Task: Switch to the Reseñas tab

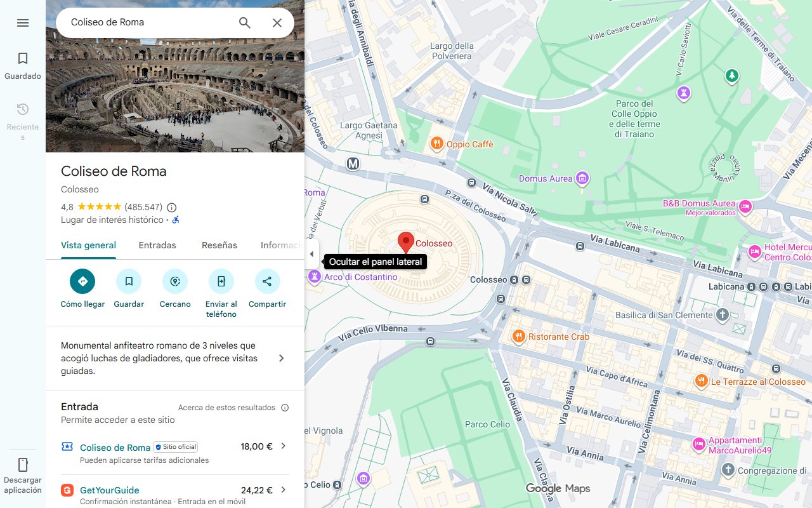Action: pyautogui.click(x=219, y=245)
